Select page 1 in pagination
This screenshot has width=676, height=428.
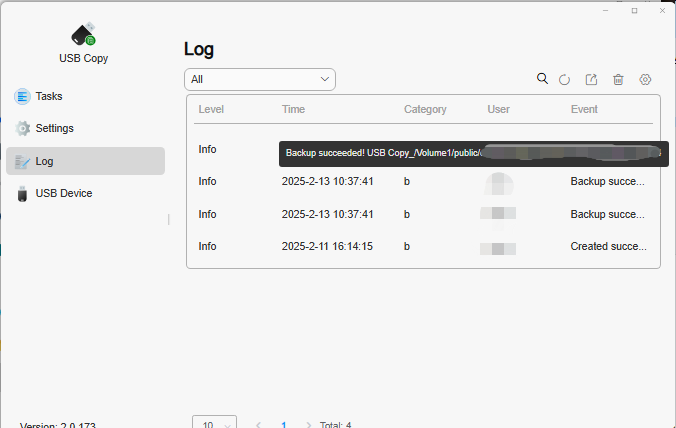283,425
